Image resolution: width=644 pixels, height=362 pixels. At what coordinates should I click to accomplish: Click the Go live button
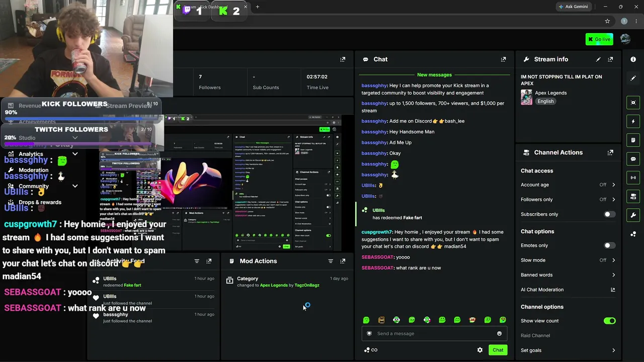coord(599,39)
